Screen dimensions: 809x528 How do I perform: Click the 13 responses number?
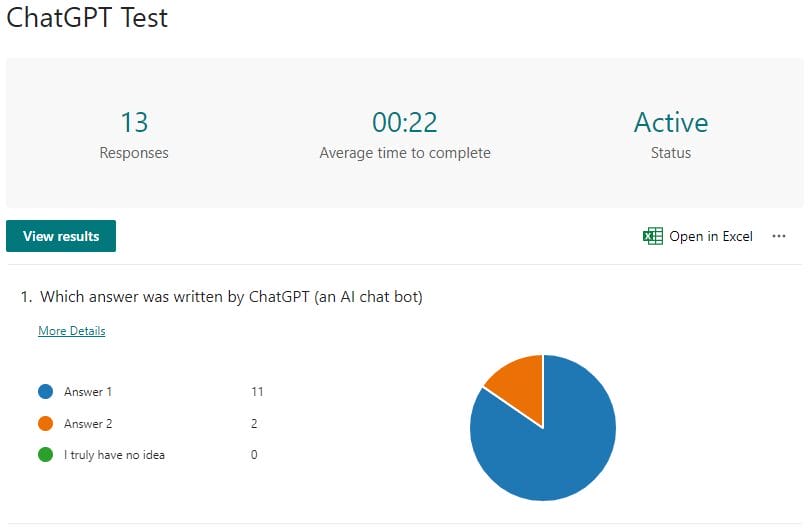pyautogui.click(x=134, y=123)
